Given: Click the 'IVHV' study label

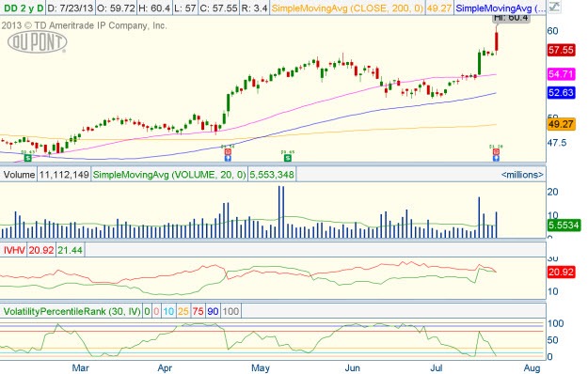Looking at the screenshot, I should (14, 250).
